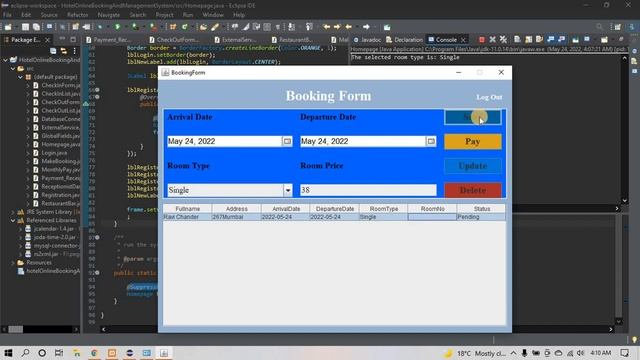Click Link with Editor icon in Package Explorer
The image size is (640, 360).
coord(64,51)
